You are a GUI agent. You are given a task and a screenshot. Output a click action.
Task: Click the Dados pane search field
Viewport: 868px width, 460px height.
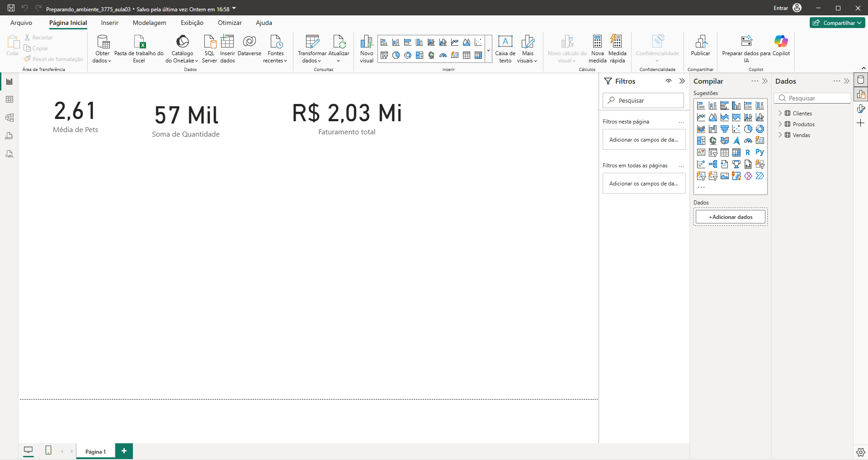pos(812,98)
